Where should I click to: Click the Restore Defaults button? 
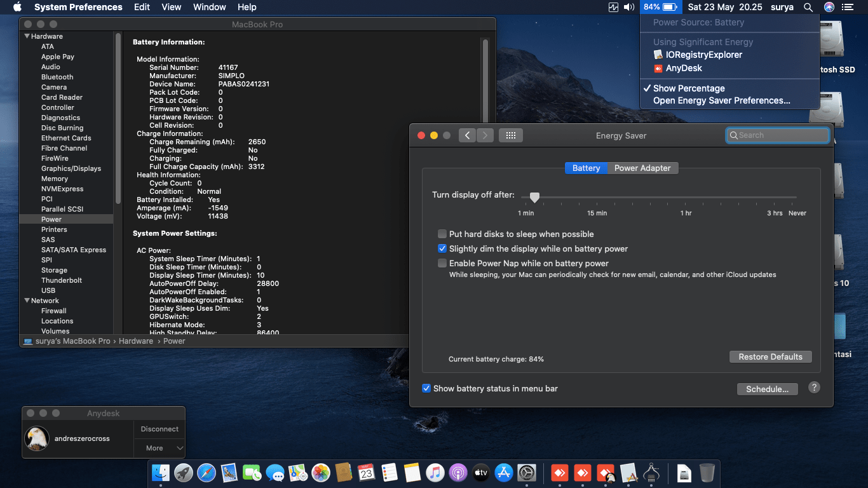point(770,356)
